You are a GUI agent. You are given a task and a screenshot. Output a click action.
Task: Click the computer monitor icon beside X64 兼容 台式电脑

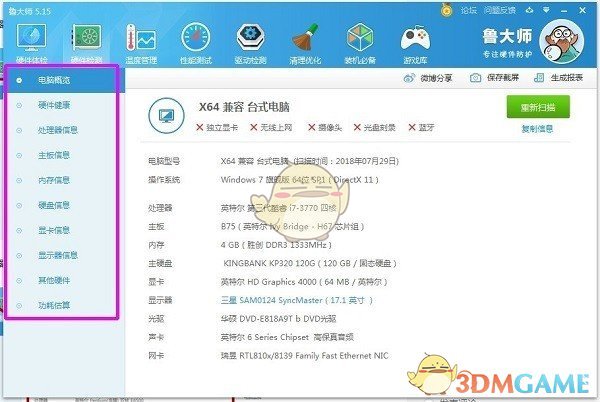(x=166, y=116)
